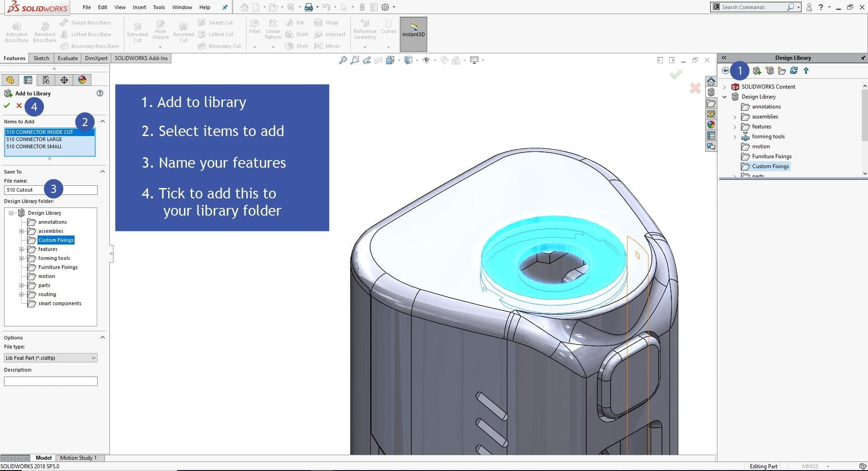
Task: Expand SOLIDWORKS Content in the Design Library tree
Action: click(725, 87)
